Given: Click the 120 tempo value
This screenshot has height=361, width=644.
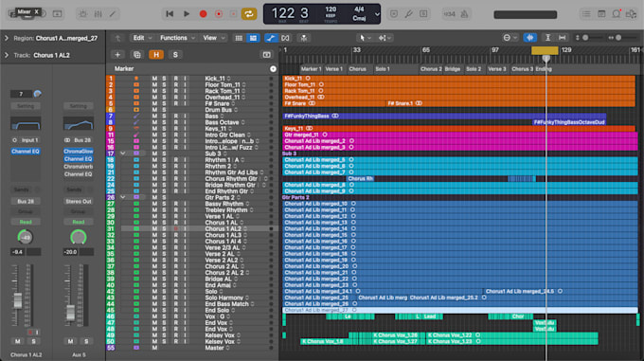Looking at the screenshot, I should coord(331,9).
